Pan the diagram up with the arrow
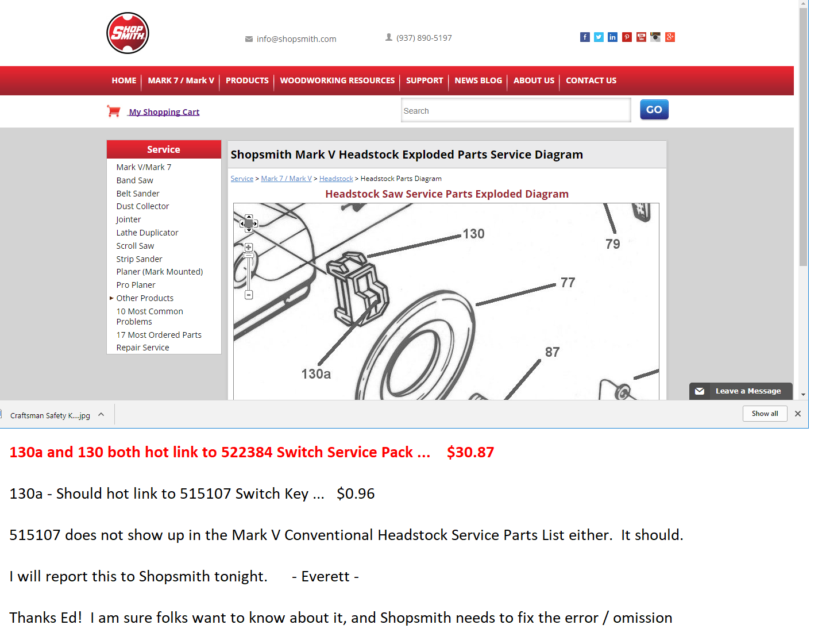The width and height of the screenshot is (822, 644). click(x=249, y=217)
